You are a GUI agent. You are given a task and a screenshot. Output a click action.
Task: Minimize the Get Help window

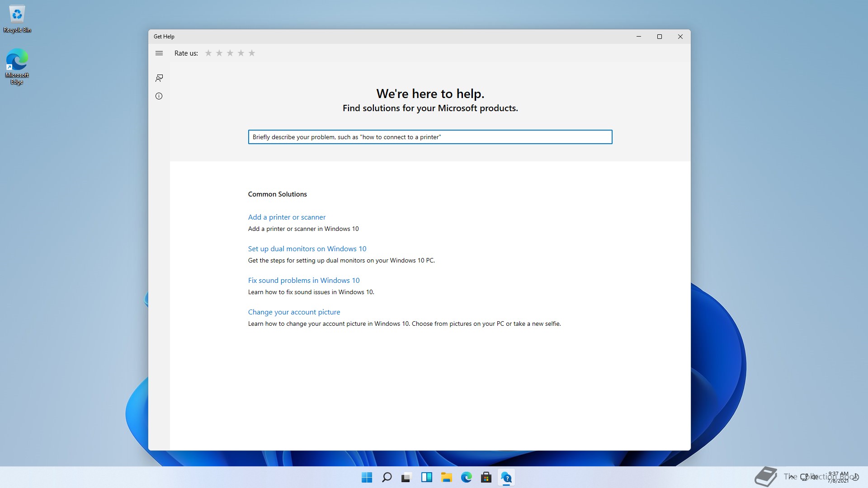click(639, 37)
